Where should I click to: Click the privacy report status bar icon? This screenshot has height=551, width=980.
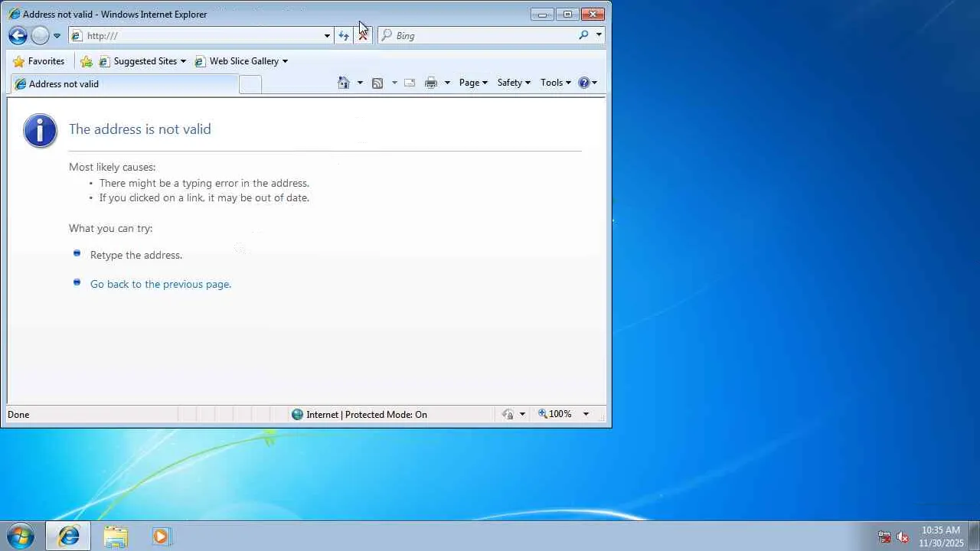click(x=508, y=414)
